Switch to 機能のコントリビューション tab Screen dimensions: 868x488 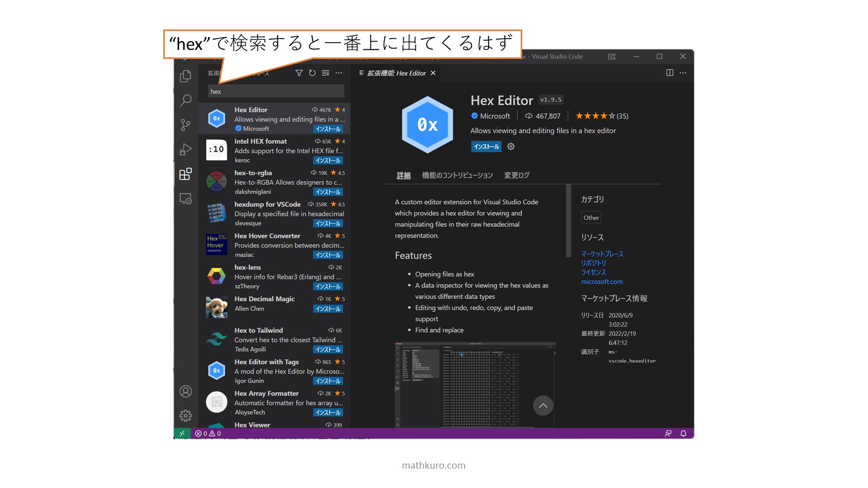tap(458, 175)
